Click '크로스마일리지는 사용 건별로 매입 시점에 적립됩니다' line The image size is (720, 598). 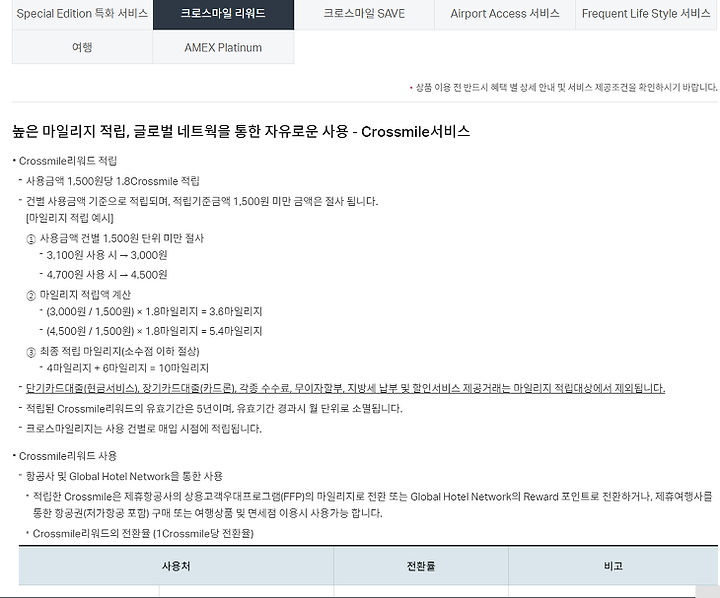pyautogui.click(x=144, y=429)
